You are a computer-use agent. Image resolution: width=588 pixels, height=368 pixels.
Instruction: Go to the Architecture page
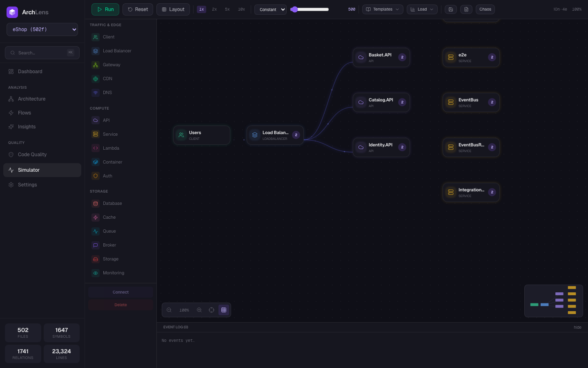tap(42, 99)
